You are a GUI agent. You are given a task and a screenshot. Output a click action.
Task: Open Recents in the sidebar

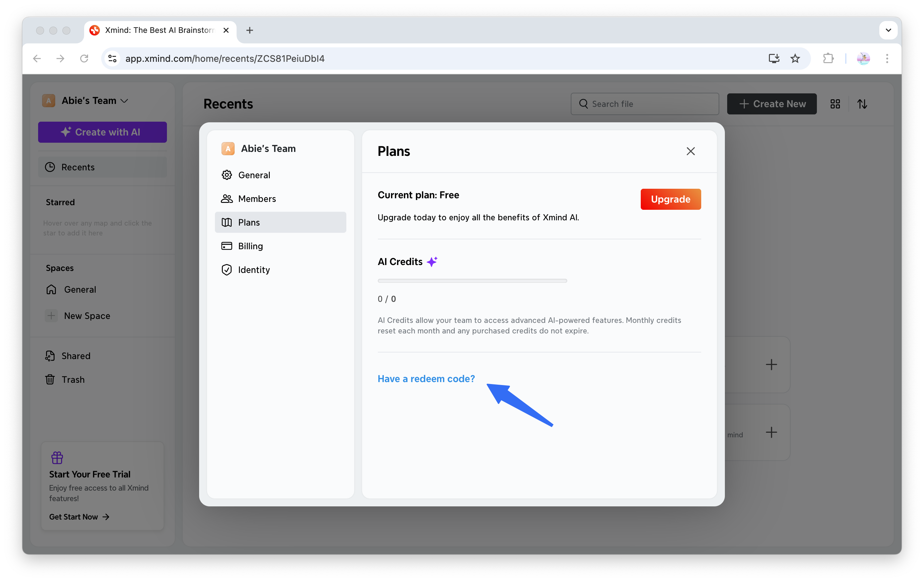click(103, 167)
